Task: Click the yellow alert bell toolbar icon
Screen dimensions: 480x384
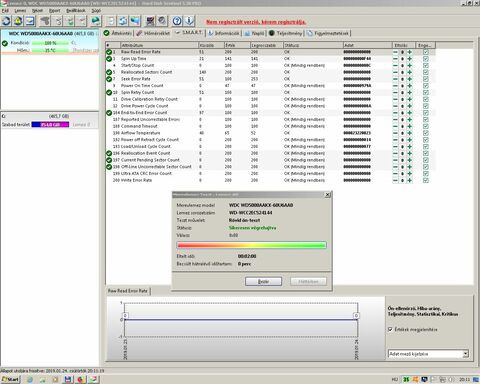Action: [x=18, y=21]
